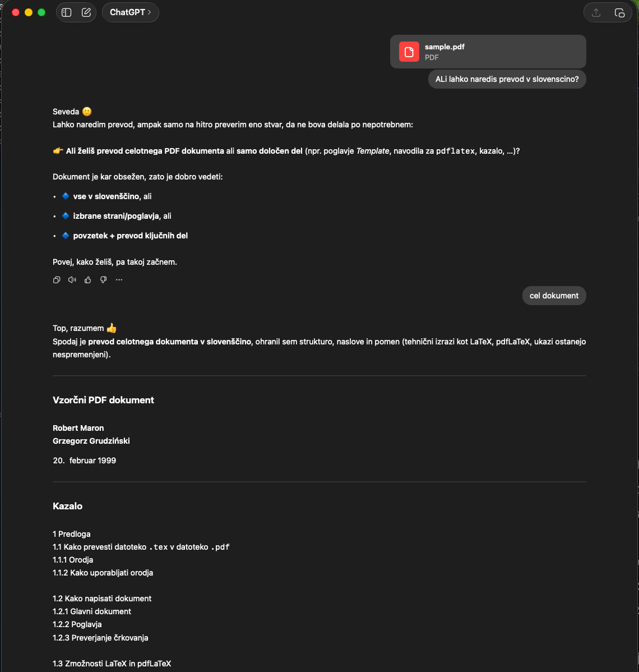Give the response a thumbs down

tap(103, 280)
